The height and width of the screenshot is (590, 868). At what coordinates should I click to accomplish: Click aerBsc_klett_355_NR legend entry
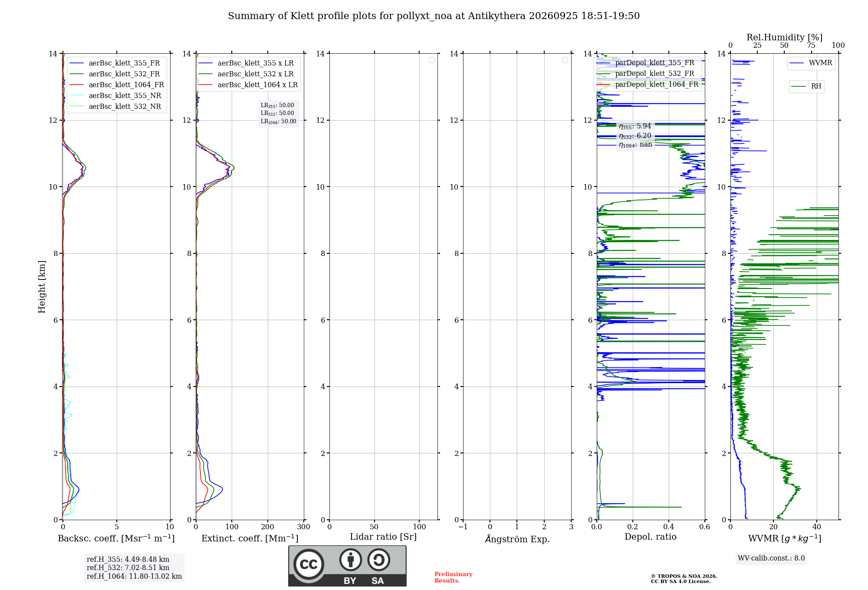tap(116, 95)
